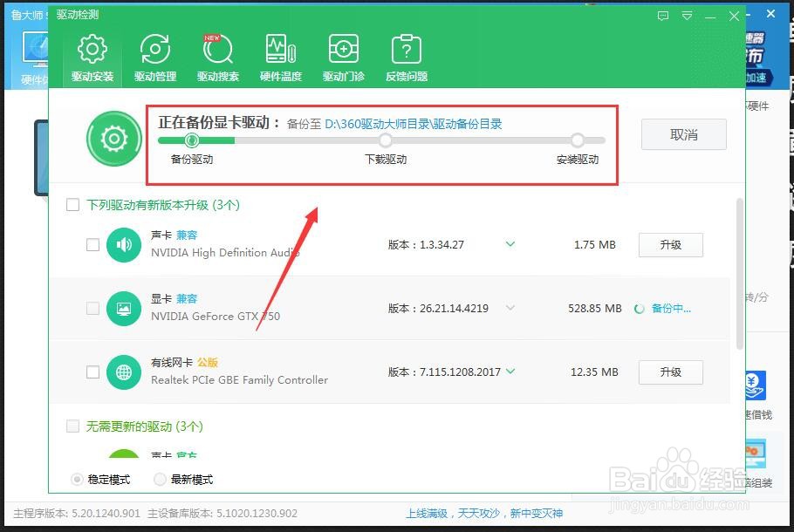Minimize the 驱动检测 window

pos(710,17)
